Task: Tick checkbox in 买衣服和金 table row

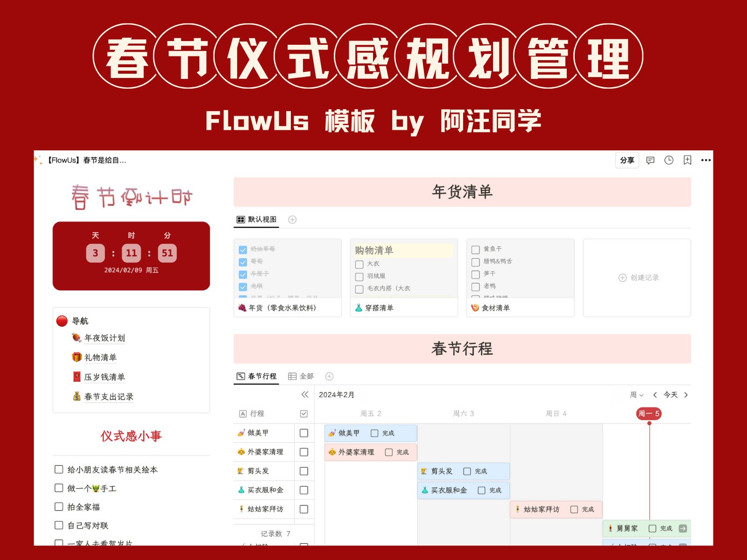Action: point(304,490)
